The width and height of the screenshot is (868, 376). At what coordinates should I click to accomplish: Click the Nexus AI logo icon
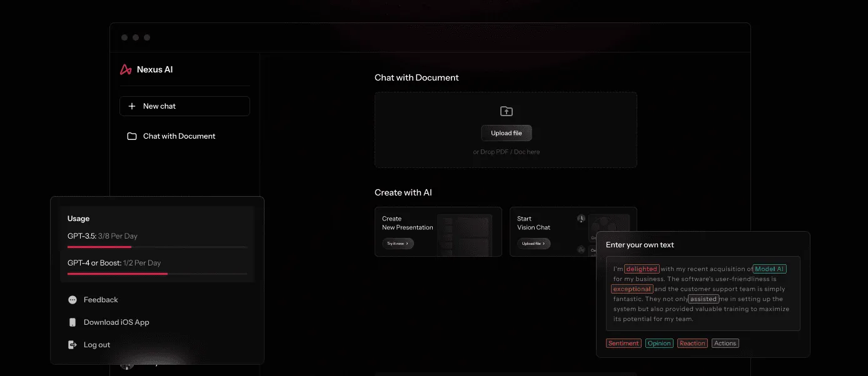tap(126, 70)
